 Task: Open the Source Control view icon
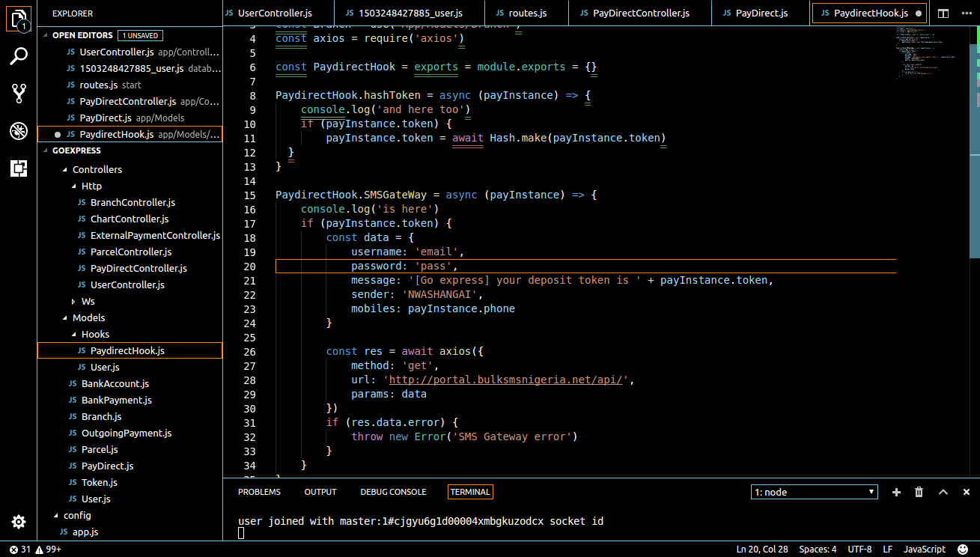pyautogui.click(x=19, y=94)
